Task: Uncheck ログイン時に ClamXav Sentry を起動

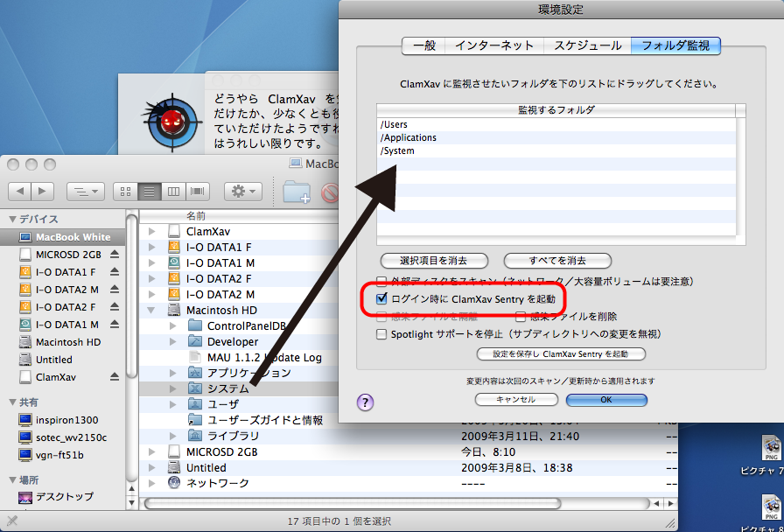Action: tap(382, 299)
